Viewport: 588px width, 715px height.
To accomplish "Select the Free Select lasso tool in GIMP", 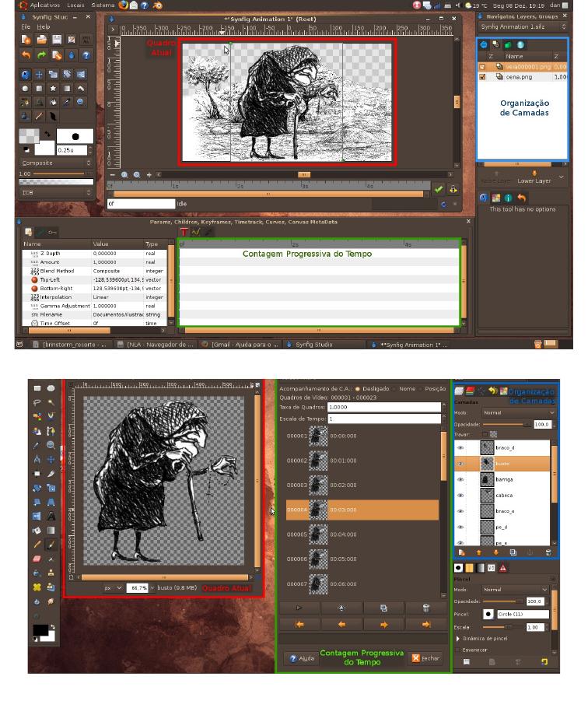I will [37, 402].
